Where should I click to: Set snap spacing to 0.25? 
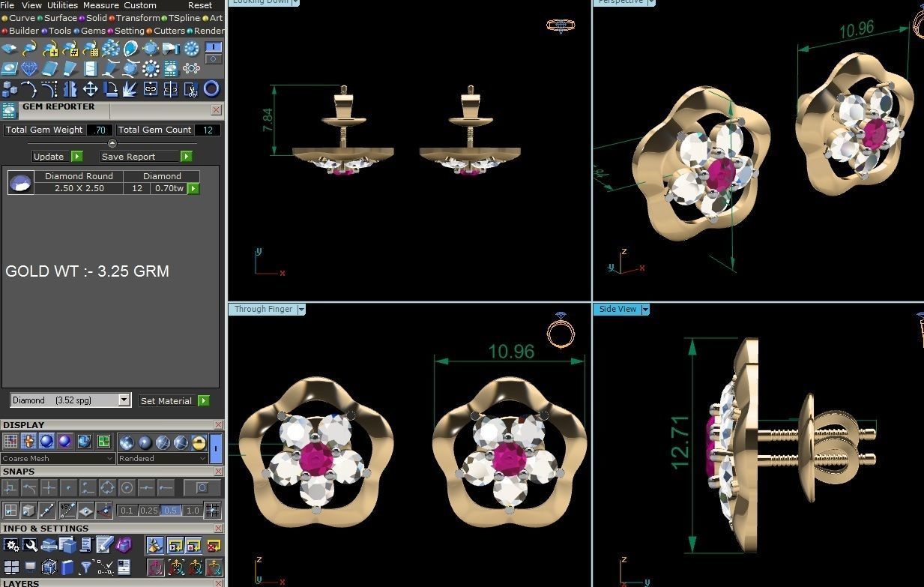coord(149,511)
